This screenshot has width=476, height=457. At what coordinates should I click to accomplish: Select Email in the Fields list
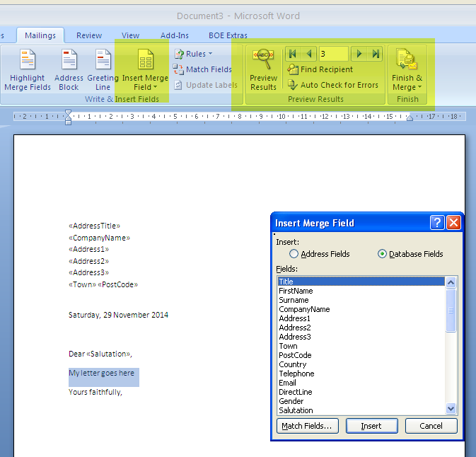[361, 383]
